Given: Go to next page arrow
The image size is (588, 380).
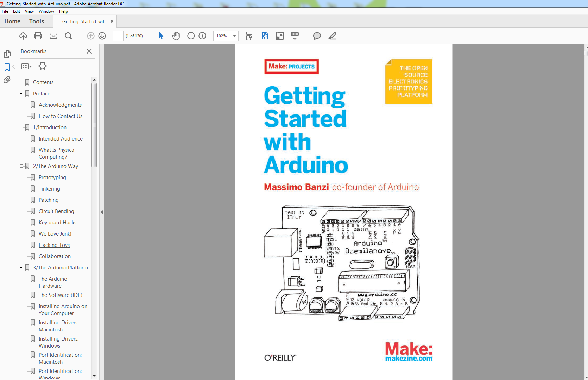Looking at the screenshot, I should tap(102, 36).
